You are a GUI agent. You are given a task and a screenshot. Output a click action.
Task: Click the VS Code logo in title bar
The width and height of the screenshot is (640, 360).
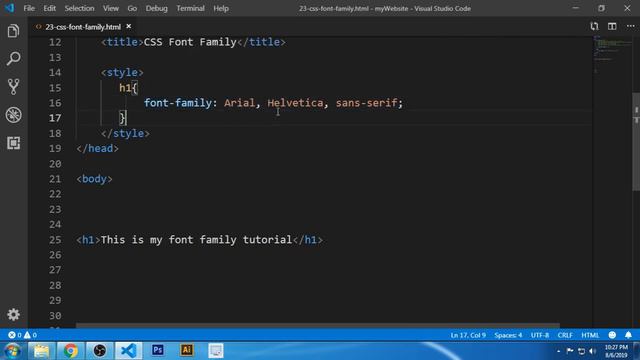9,8
